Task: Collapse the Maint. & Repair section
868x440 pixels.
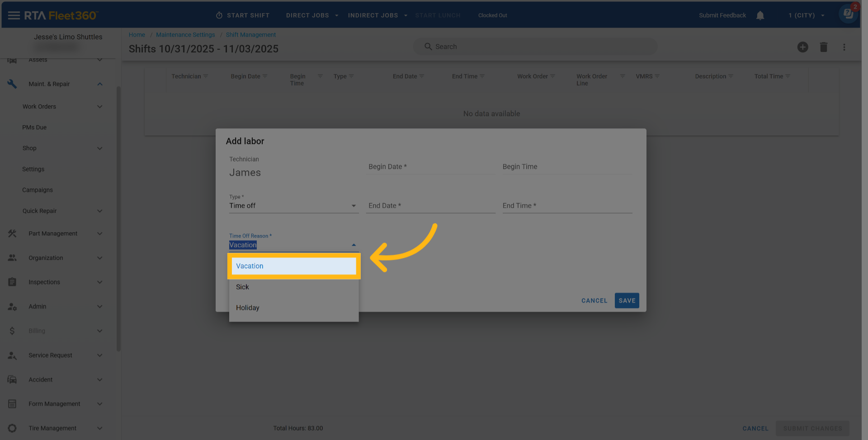Action: (x=100, y=84)
